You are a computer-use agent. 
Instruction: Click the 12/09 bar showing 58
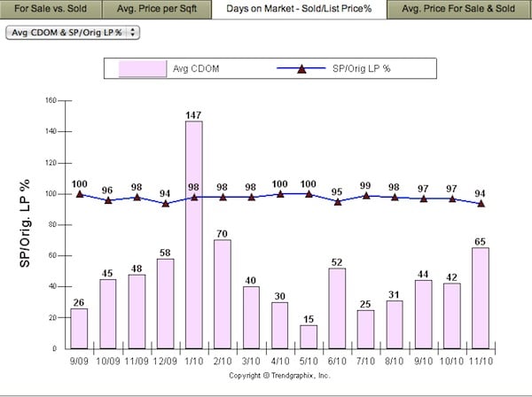[165, 303]
